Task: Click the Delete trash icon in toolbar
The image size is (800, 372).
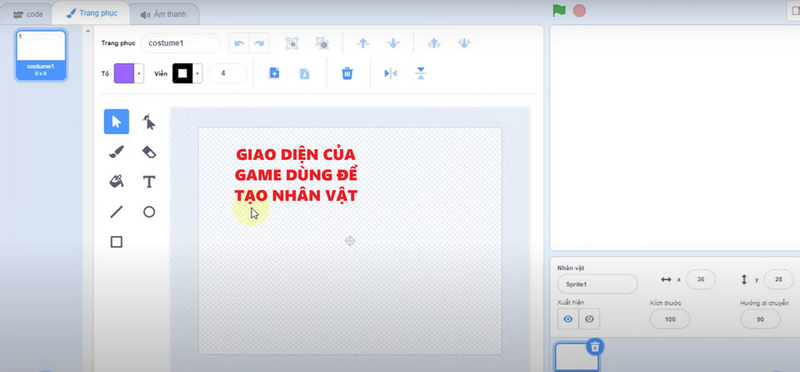Action: (347, 73)
